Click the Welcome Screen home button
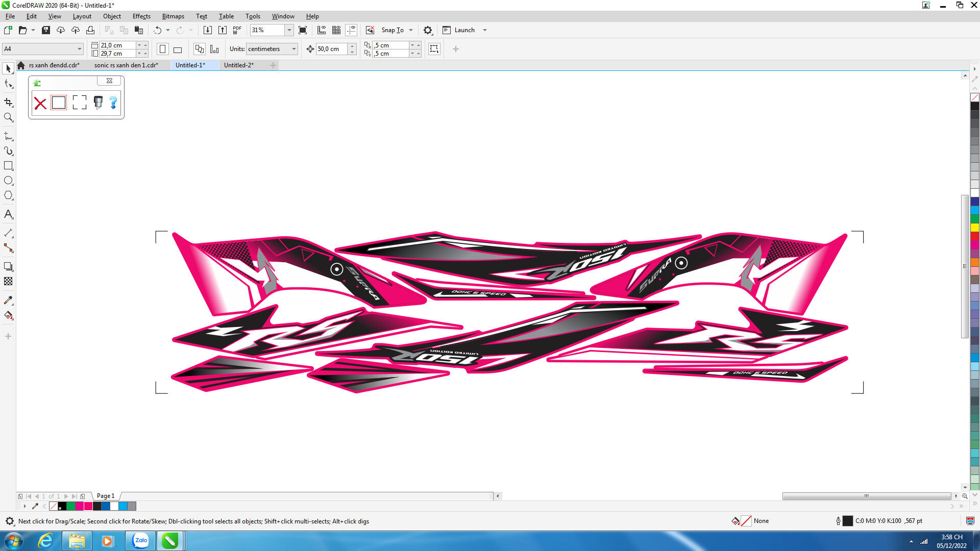Screen dimensions: 980x551 point(21,65)
